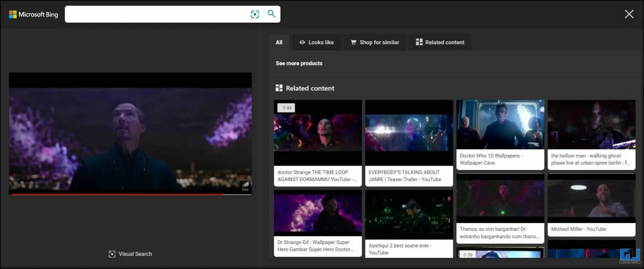Switch to the All tab
Screen dimensions: 644x269
click(279, 42)
